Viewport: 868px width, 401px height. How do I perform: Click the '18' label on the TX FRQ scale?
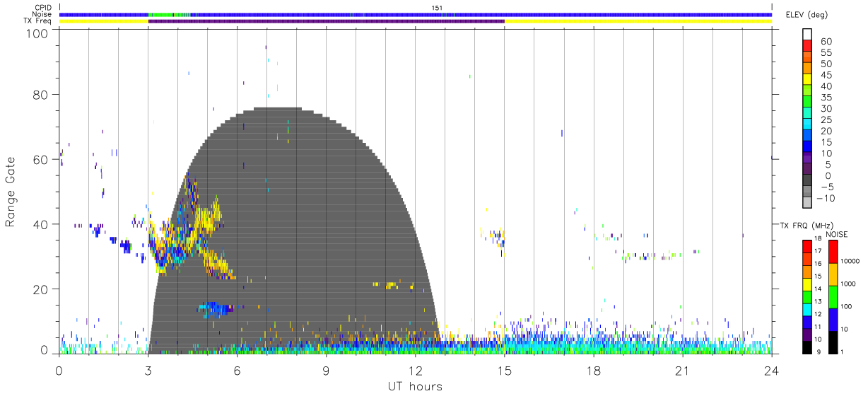(817, 239)
